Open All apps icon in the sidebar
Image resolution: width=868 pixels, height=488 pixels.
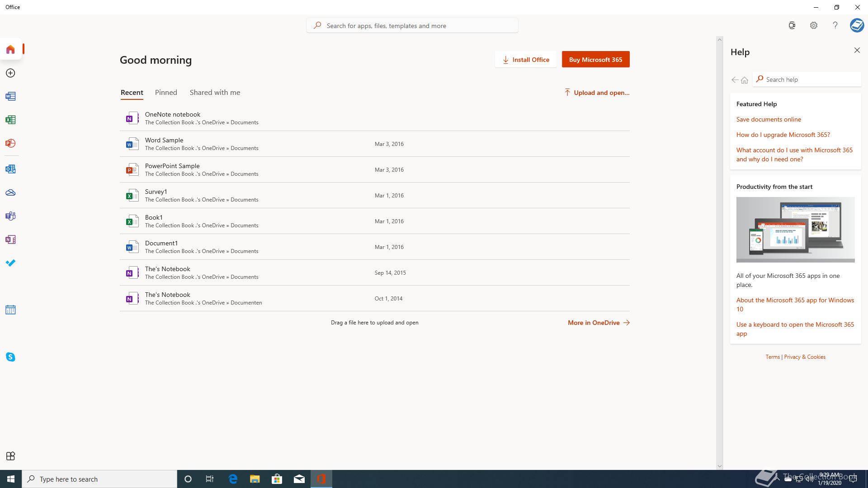pos(10,456)
